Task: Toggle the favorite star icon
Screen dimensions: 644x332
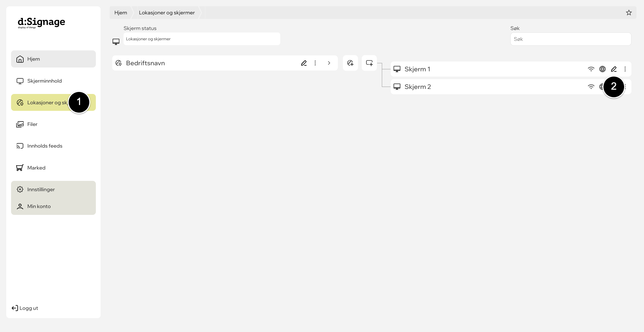Action: [629, 13]
